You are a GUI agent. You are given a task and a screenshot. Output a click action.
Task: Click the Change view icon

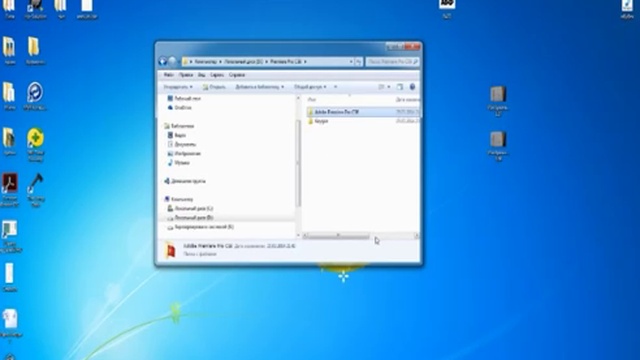[x=381, y=87]
